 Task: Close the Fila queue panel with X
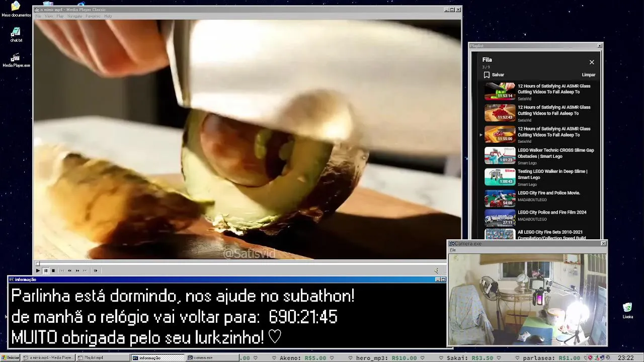592,62
